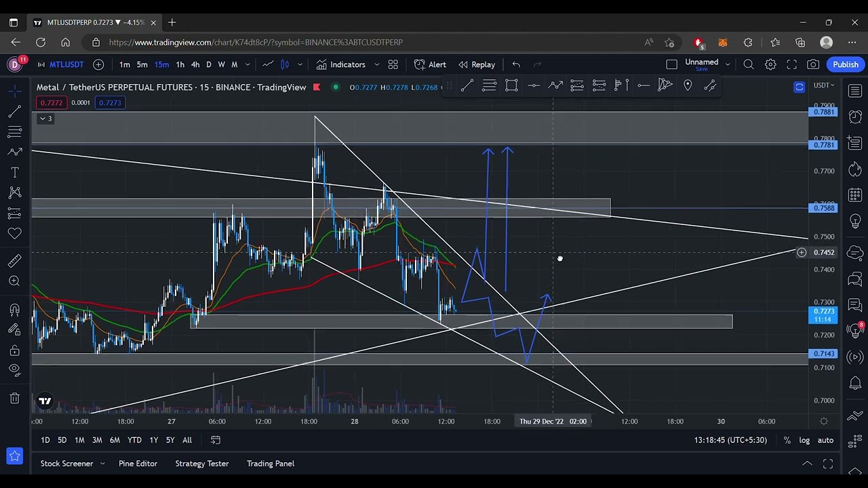
Task: Click the Publish button
Action: 846,64
